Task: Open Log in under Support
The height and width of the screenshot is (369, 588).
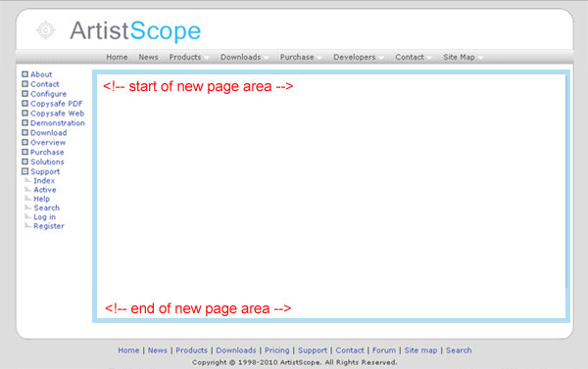Action: (x=45, y=217)
